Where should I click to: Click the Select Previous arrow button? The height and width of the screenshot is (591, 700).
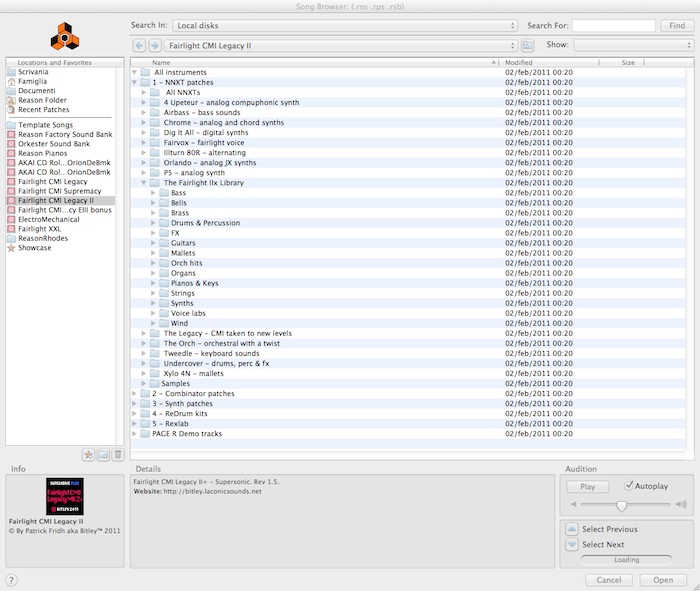point(571,529)
